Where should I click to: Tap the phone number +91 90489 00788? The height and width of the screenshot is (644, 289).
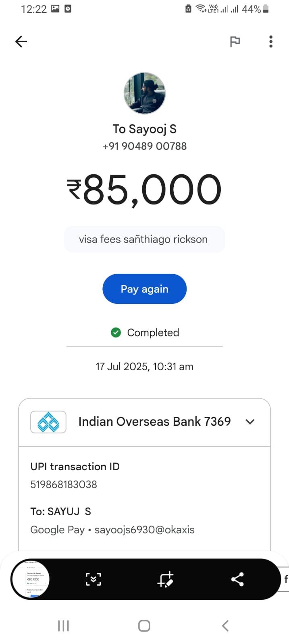[x=144, y=146]
